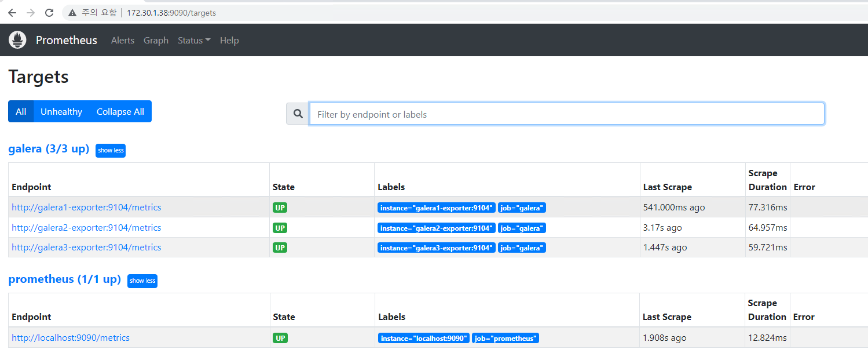Click UP state badge for galera3-exporter
The height and width of the screenshot is (353, 868).
280,248
